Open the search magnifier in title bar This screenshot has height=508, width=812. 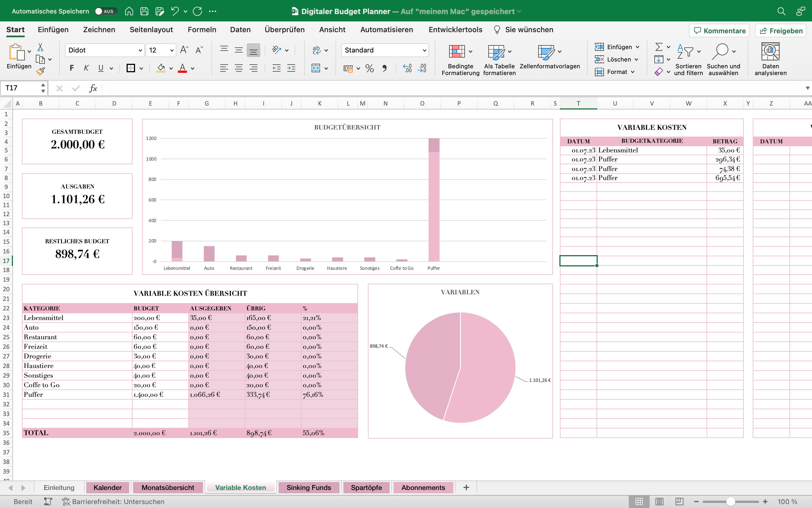pyautogui.click(x=782, y=11)
